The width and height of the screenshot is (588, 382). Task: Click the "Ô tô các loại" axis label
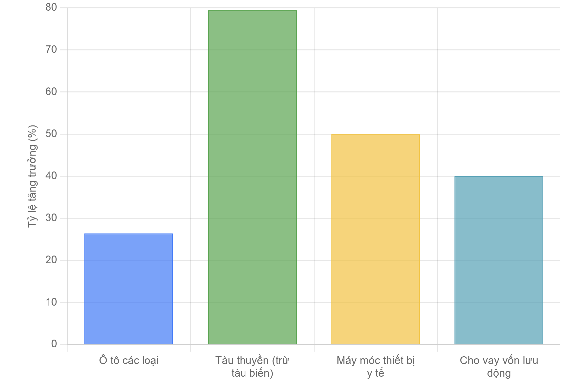pos(129,360)
